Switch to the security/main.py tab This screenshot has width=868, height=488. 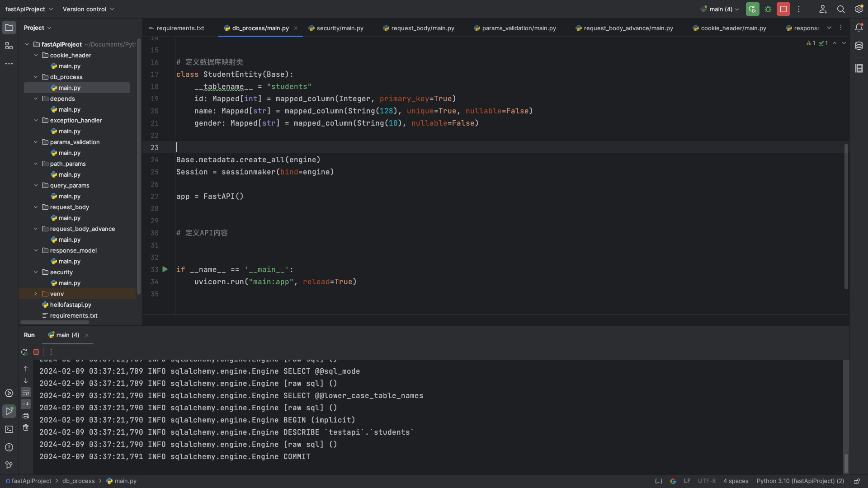(340, 28)
